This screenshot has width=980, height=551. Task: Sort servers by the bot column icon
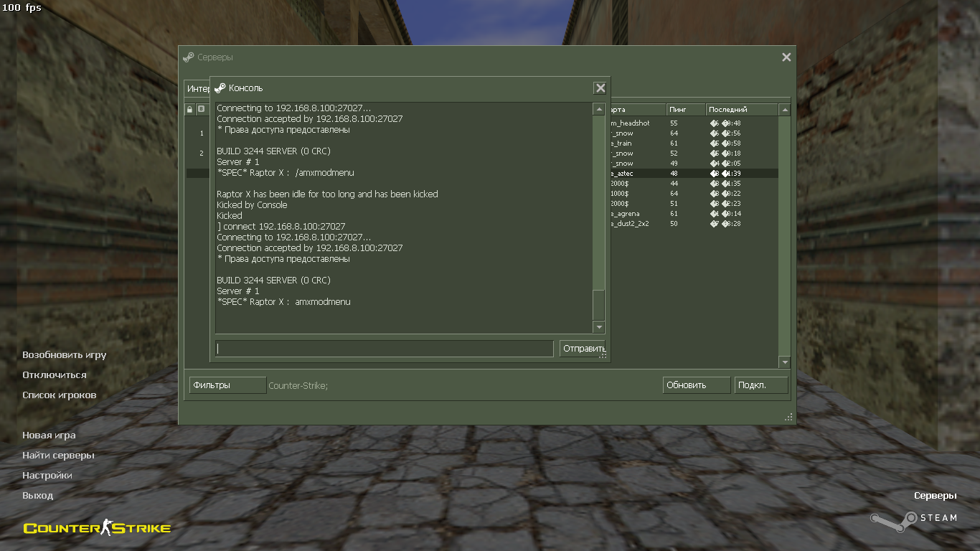pos(202,110)
